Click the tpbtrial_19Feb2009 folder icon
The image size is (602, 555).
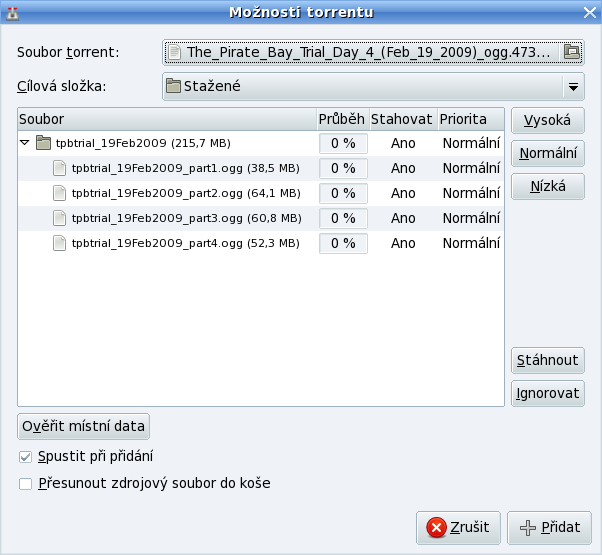click(x=43, y=143)
